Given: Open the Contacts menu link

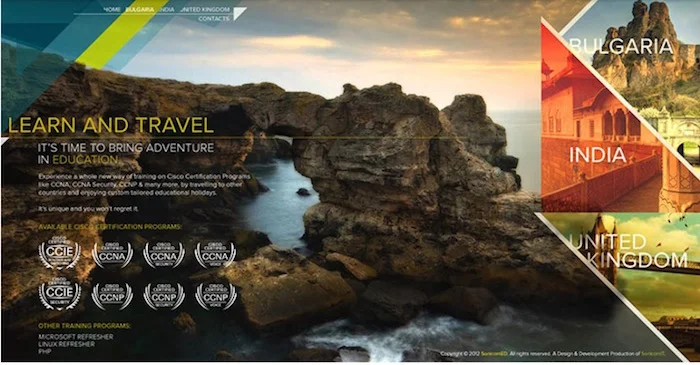Looking at the screenshot, I should tap(214, 19).
